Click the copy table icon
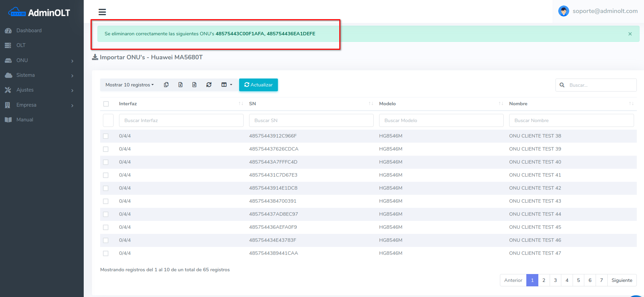Screen dimensions: 644x297 [166, 85]
